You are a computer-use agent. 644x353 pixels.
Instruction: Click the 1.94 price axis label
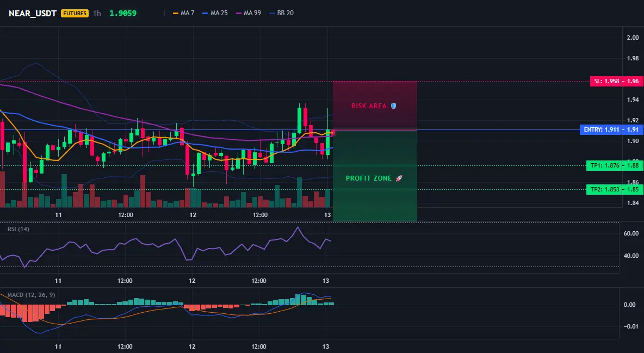click(633, 100)
